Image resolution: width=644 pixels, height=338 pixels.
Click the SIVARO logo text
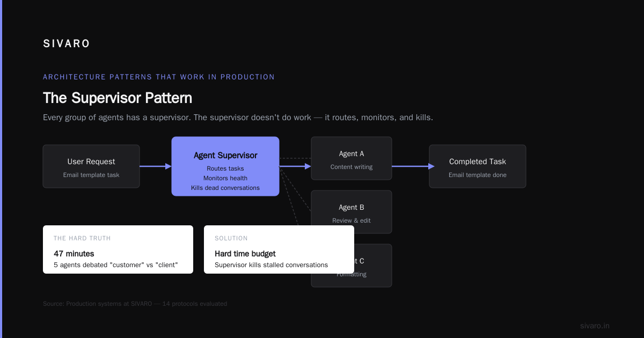(67, 44)
